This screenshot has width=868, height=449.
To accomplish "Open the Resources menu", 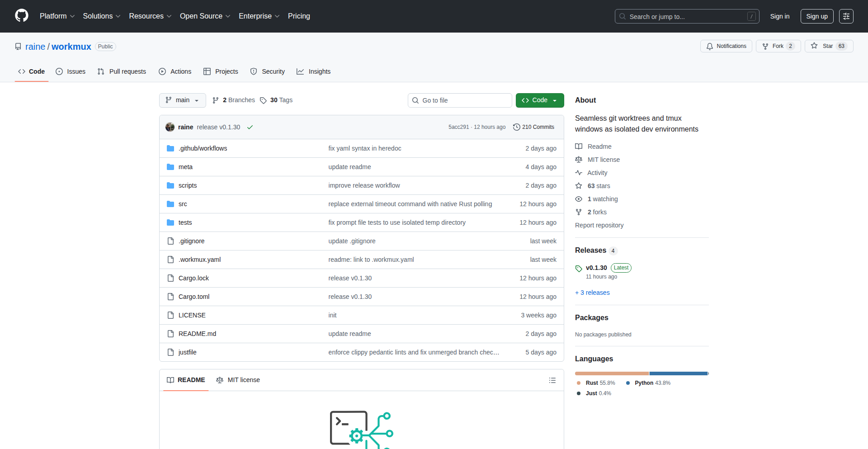I will pos(150,16).
